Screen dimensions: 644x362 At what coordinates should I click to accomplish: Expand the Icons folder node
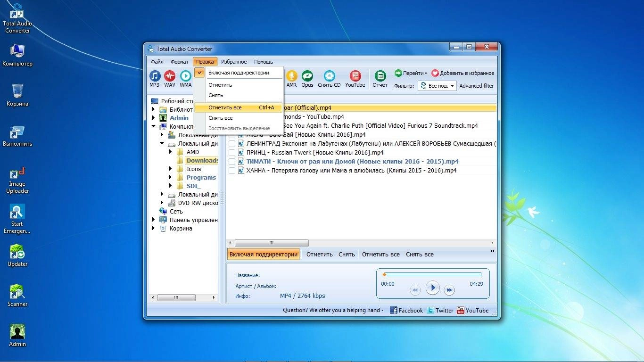(171, 169)
